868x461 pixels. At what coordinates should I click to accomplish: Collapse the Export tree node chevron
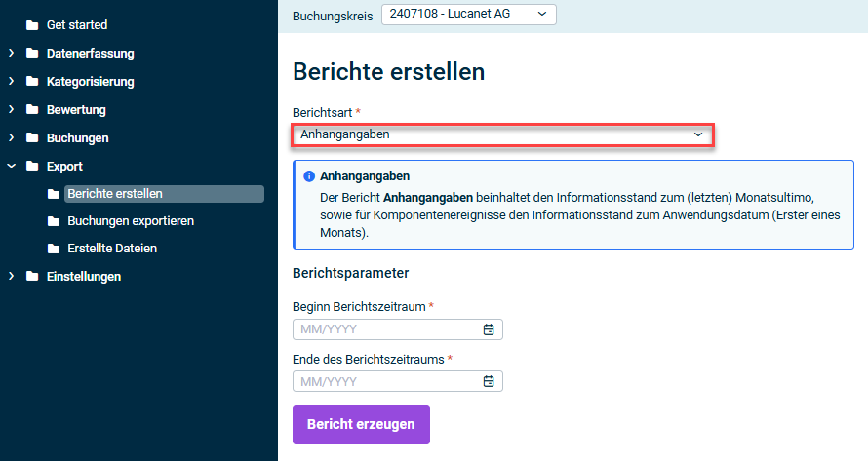coord(11,166)
